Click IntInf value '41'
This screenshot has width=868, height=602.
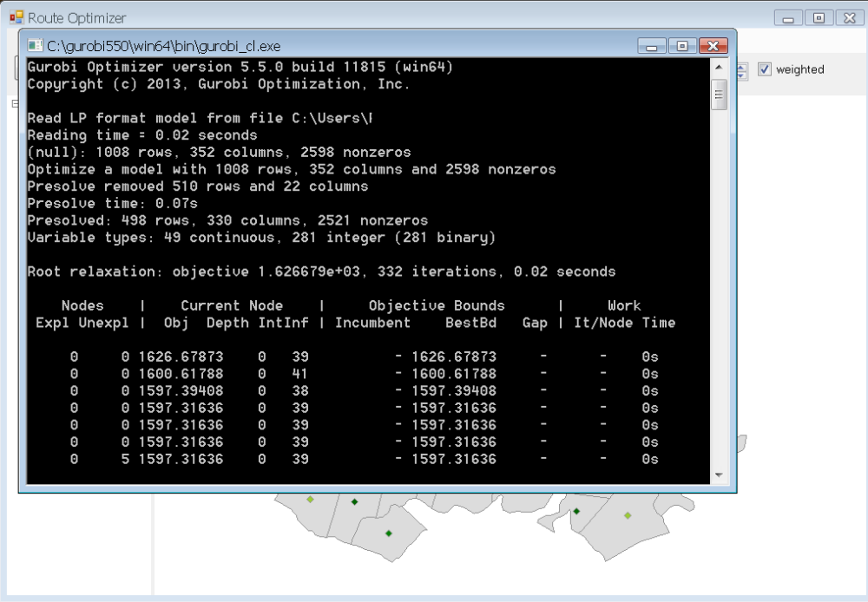coord(300,374)
